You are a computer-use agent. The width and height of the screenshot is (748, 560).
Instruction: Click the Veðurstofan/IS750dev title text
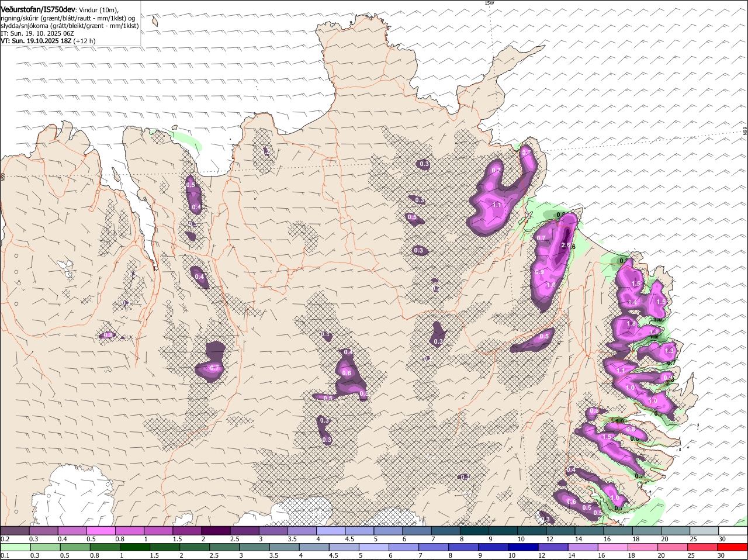(x=38, y=10)
